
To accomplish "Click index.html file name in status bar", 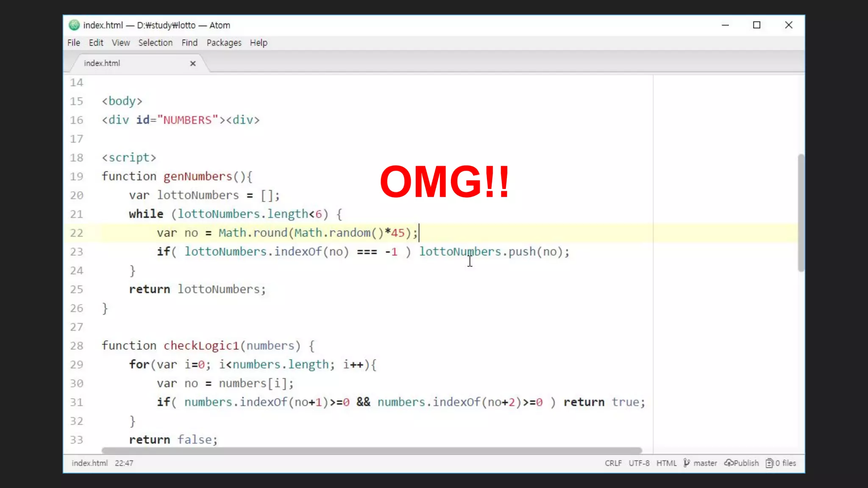I will click(89, 463).
